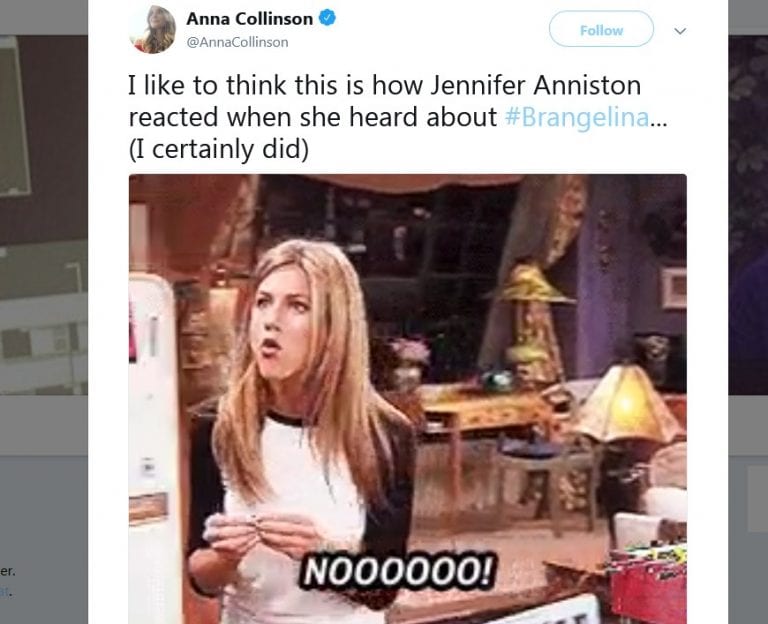Click the white refrigerator in the GIF
Image resolution: width=768 pixels, height=624 pixels.
pos(151,441)
